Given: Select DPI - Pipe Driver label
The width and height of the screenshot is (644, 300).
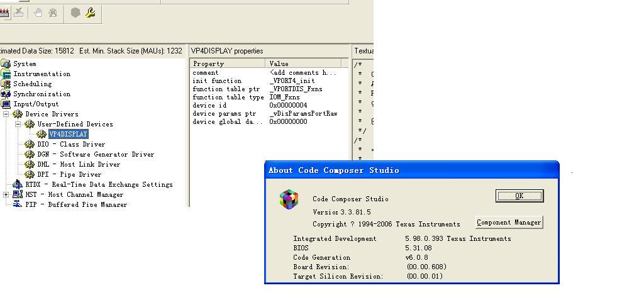Looking at the screenshot, I should coord(69,174).
